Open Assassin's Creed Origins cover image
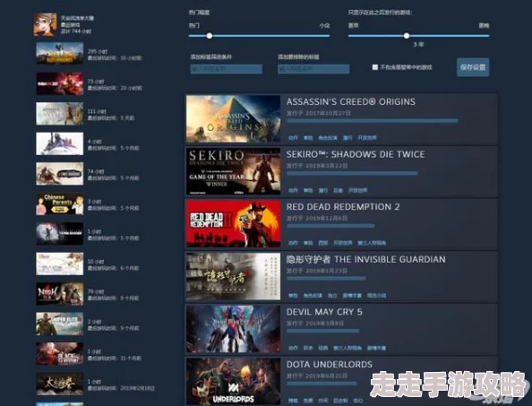This screenshot has width=532, height=406. (x=234, y=119)
